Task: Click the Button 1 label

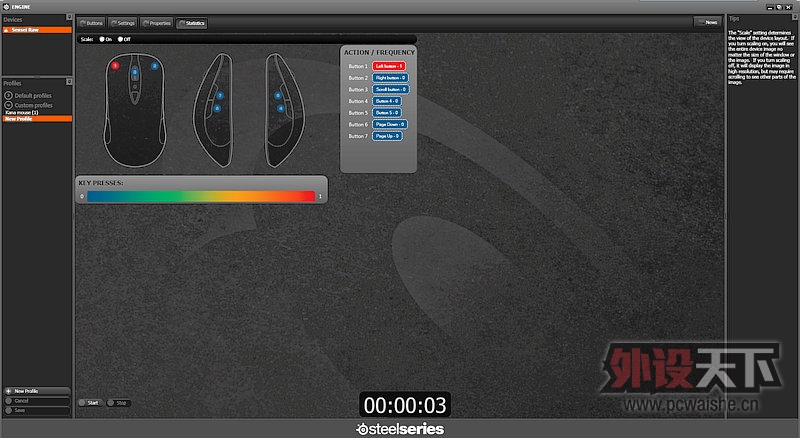Action: point(358,66)
